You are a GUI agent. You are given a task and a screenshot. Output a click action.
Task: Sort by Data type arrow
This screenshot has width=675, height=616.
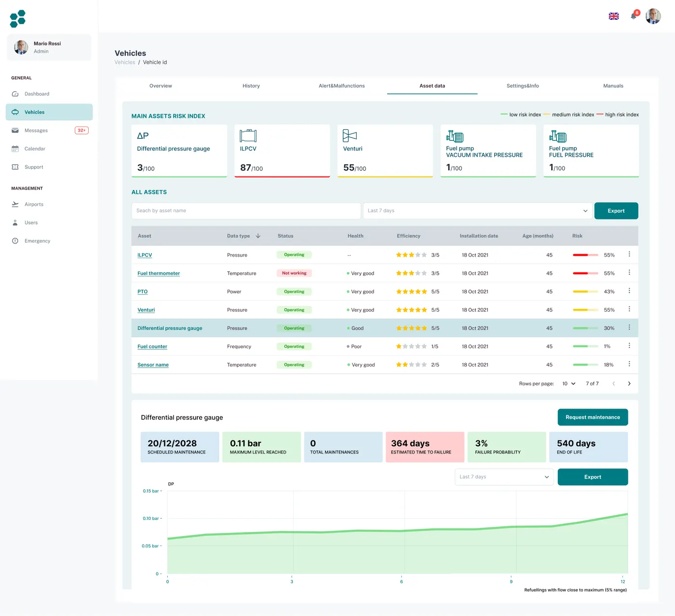[x=258, y=236]
